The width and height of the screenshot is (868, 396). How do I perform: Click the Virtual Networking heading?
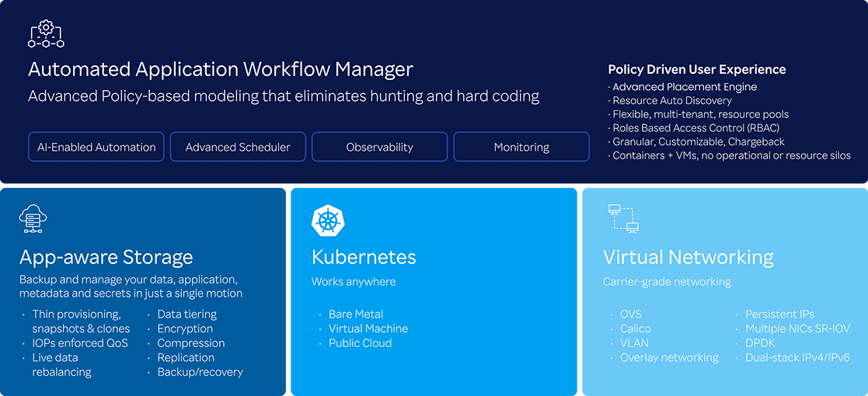click(688, 257)
